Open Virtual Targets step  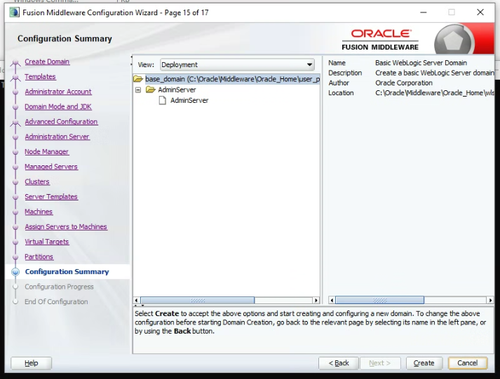coord(47,242)
